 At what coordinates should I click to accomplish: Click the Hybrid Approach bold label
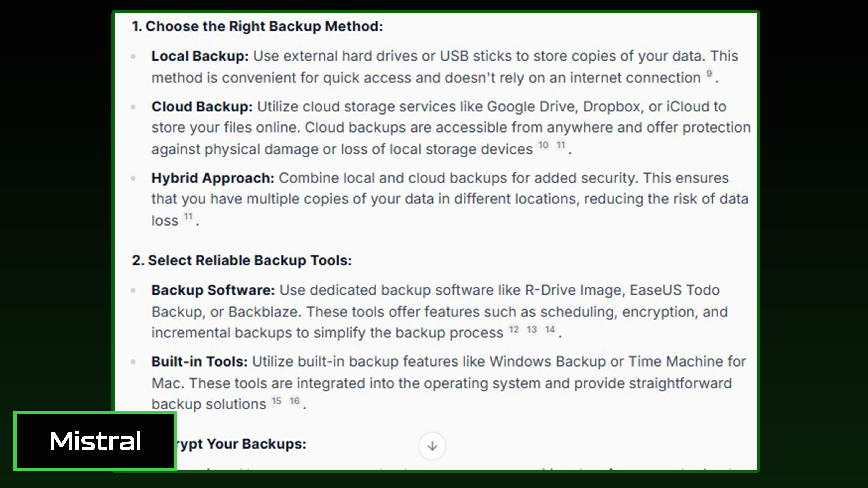pyautogui.click(x=213, y=178)
